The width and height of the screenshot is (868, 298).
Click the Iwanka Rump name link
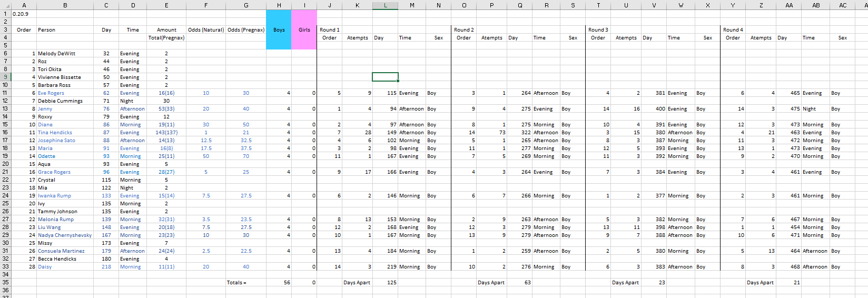tap(54, 196)
